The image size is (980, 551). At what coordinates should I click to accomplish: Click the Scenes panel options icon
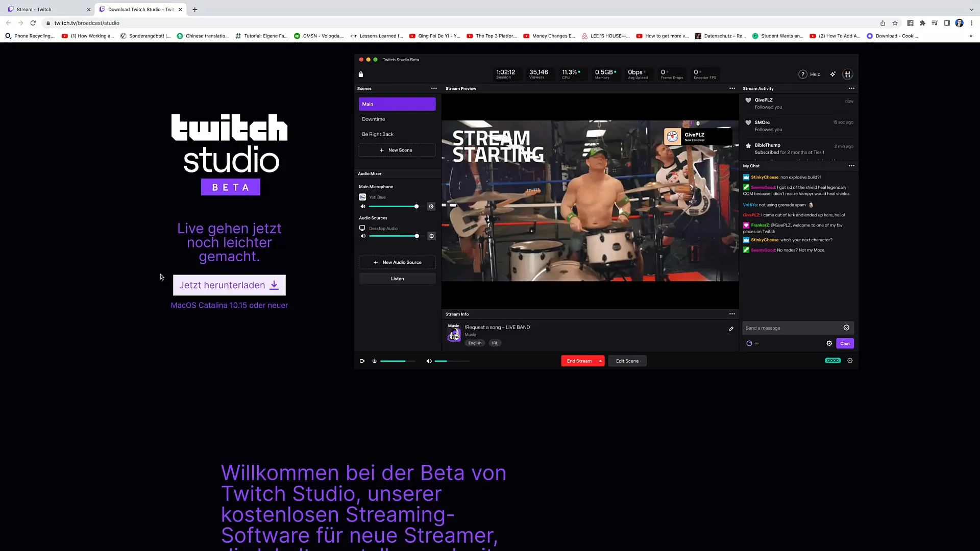point(434,88)
